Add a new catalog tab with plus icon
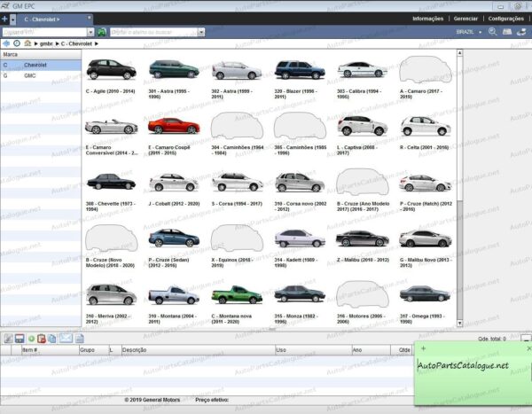Screen dimensions: 532x414 (x=4, y=19)
